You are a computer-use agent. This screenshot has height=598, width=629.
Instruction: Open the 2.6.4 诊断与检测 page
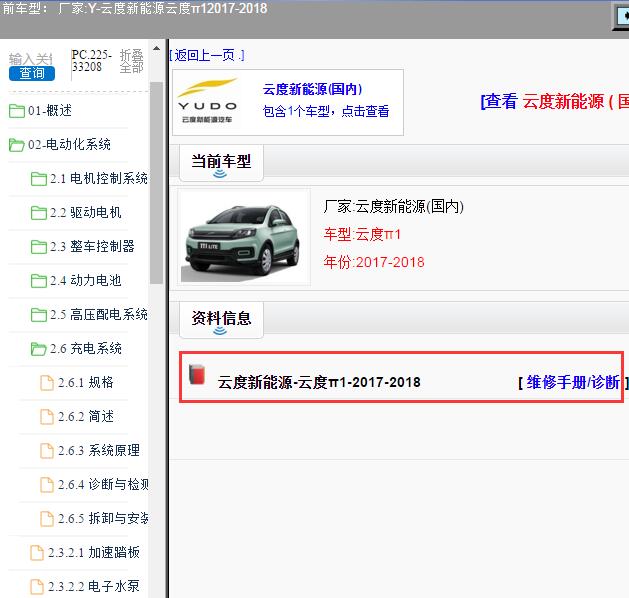(x=103, y=484)
